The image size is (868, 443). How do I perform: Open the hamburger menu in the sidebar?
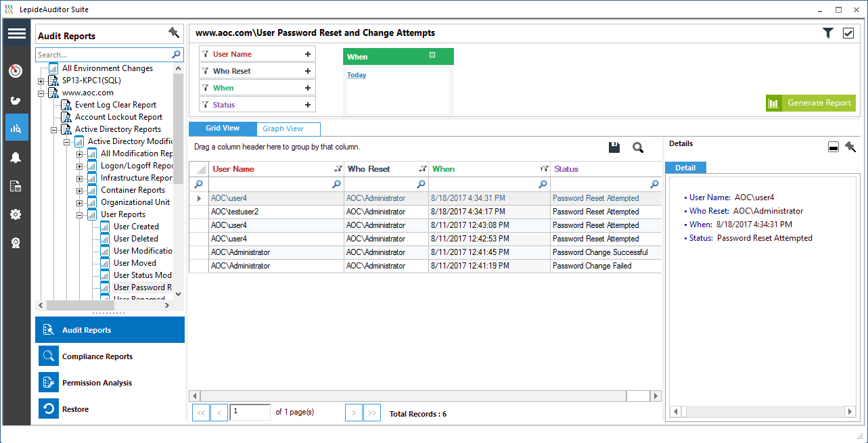16,34
